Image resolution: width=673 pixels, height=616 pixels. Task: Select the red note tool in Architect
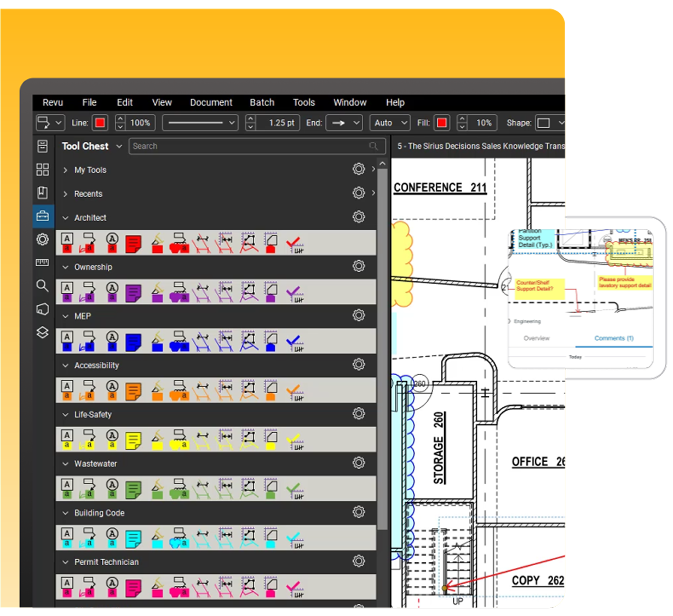point(133,244)
